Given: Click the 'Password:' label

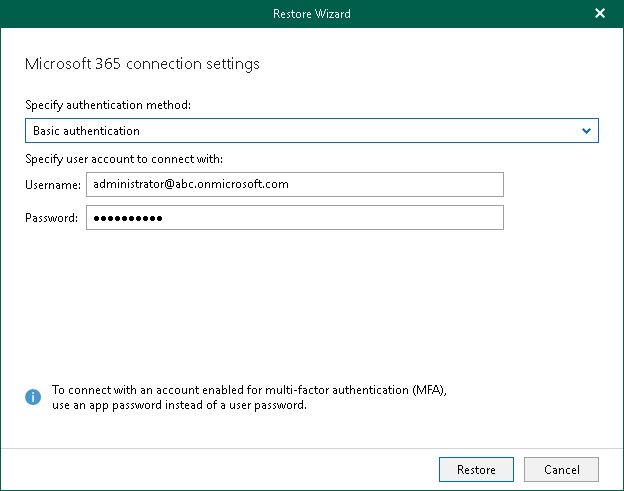Looking at the screenshot, I should 52,219.
